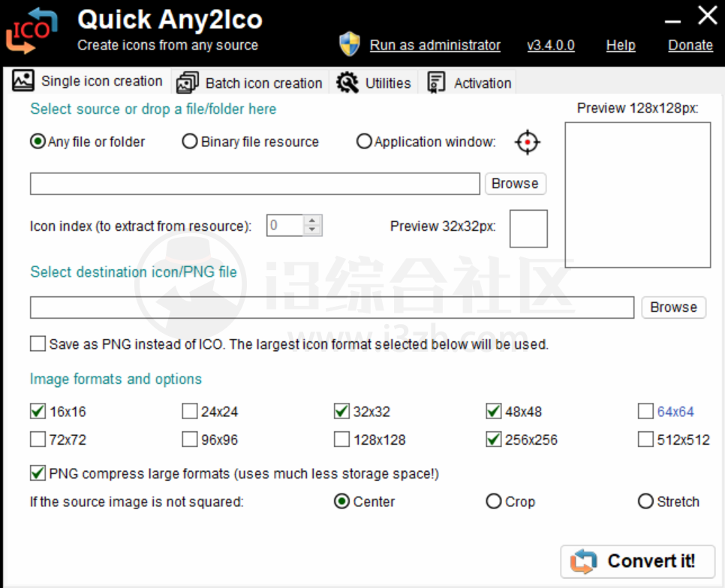Click the Run as administrator link
The image size is (725, 588).
tap(435, 45)
